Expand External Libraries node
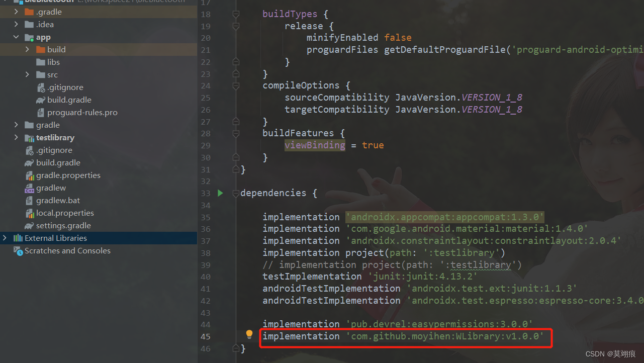644x363 pixels. (x=5, y=238)
